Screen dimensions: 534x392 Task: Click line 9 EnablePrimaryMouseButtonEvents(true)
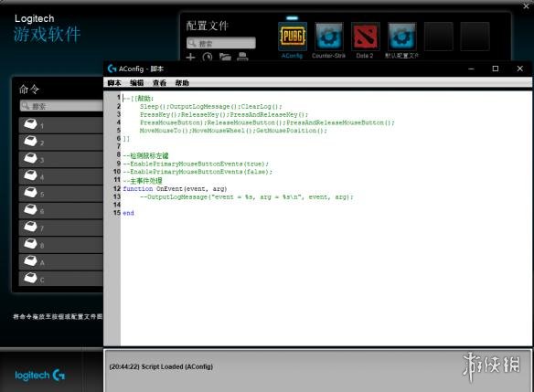[196, 164]
